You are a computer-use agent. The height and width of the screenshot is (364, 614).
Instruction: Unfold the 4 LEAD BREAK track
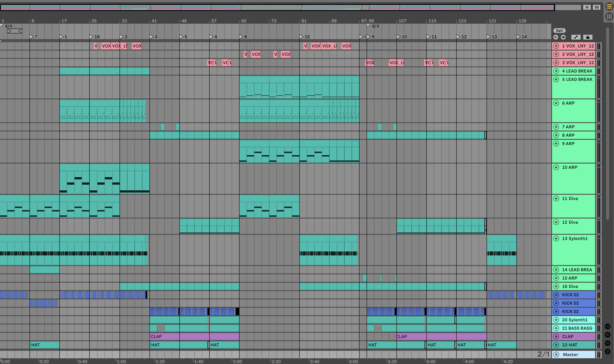(x=556, y=71)
